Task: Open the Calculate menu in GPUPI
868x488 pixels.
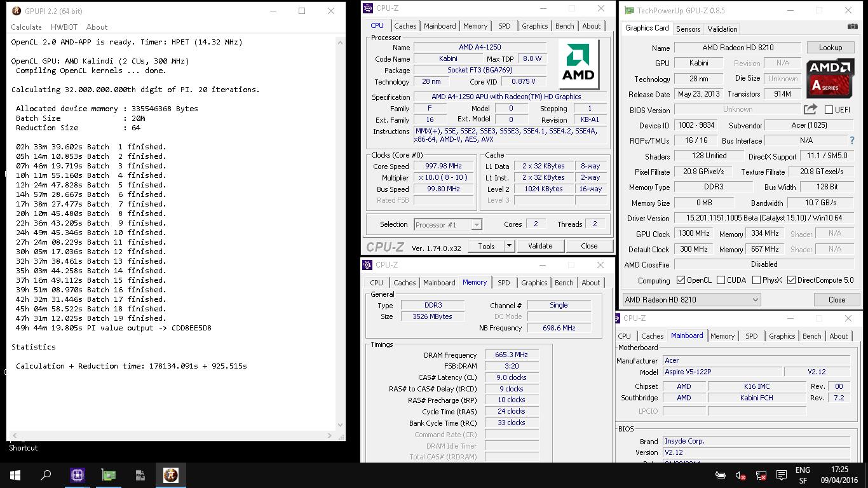Action: click(27, 27)
